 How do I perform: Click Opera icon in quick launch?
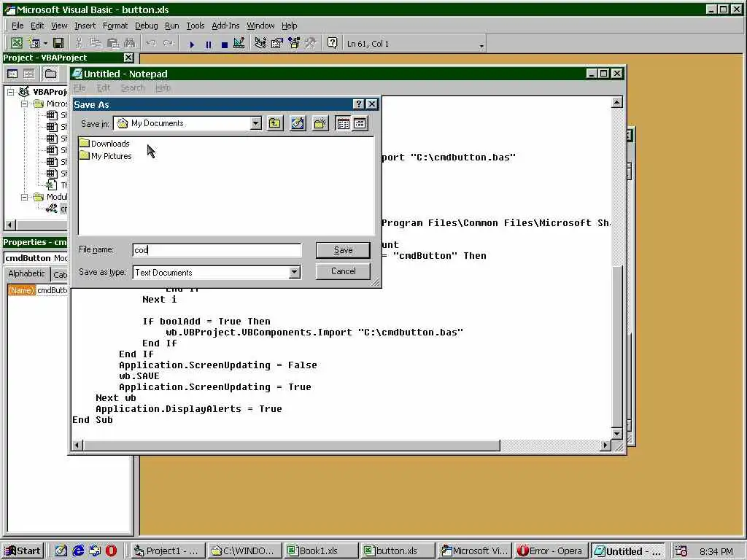click(x=111, y=551)
